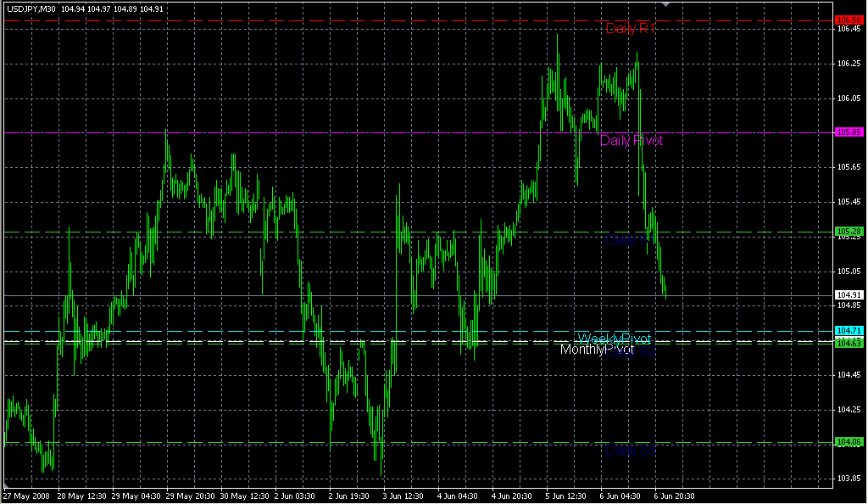The image size is (868, 504).
Task: Click the chart shift triangle marker
Action: 666,5
